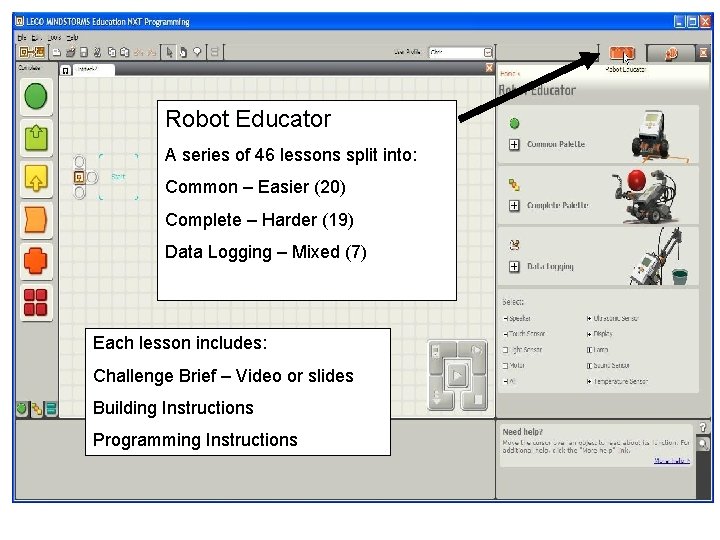Viewport: 720px width, 540px height.
Task: Toggle the Lamp checkbox
Action: click(589, 350)
